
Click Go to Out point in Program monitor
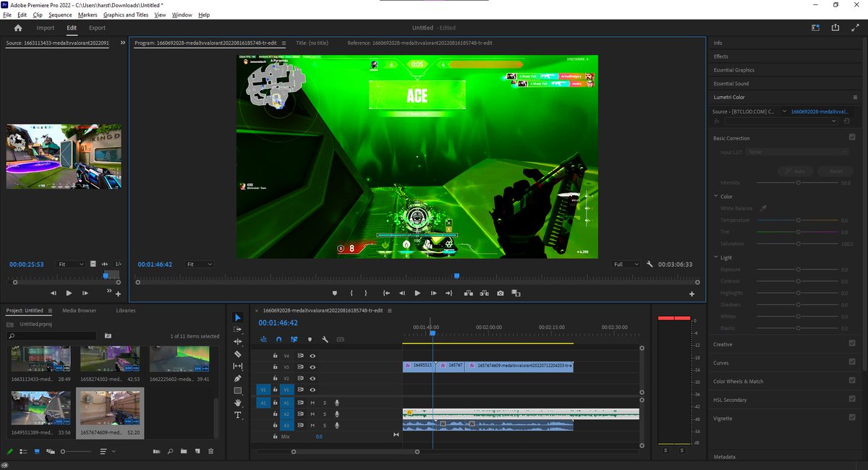pyautogui.click(x=449, y=293)
